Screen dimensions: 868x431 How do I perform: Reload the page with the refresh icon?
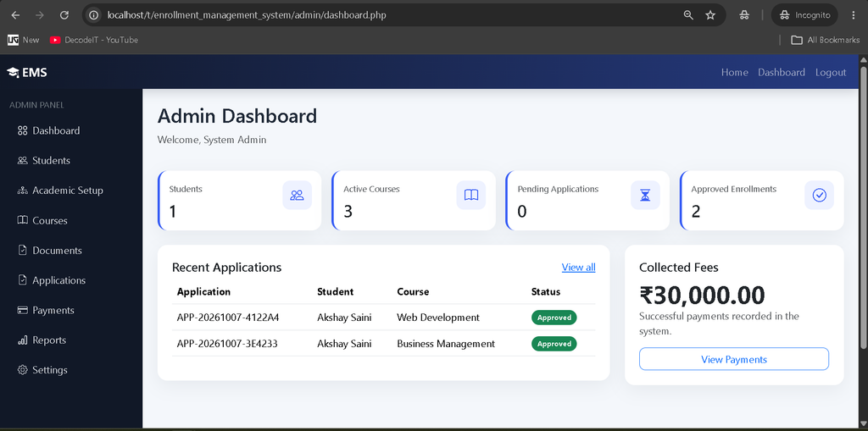pos(64,15)
